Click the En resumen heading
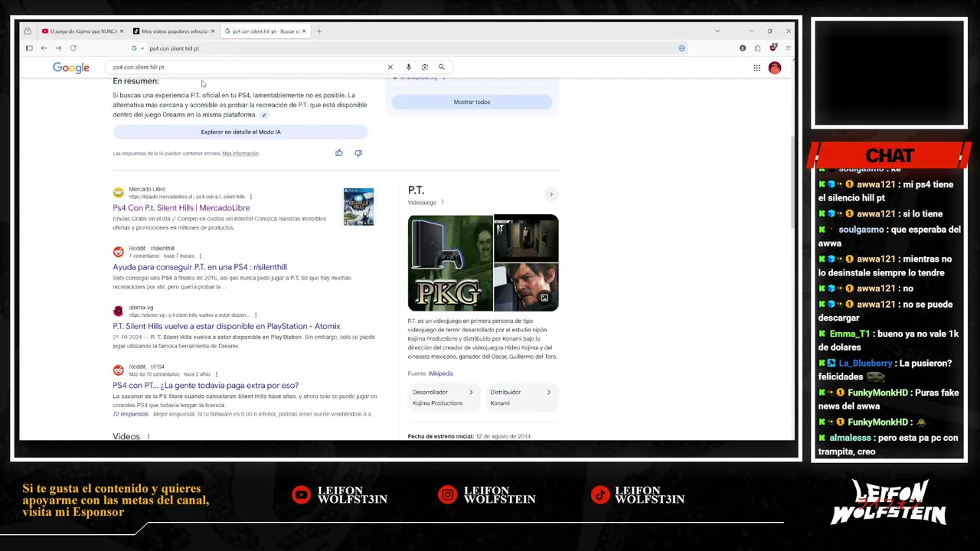 click(136, 81)
